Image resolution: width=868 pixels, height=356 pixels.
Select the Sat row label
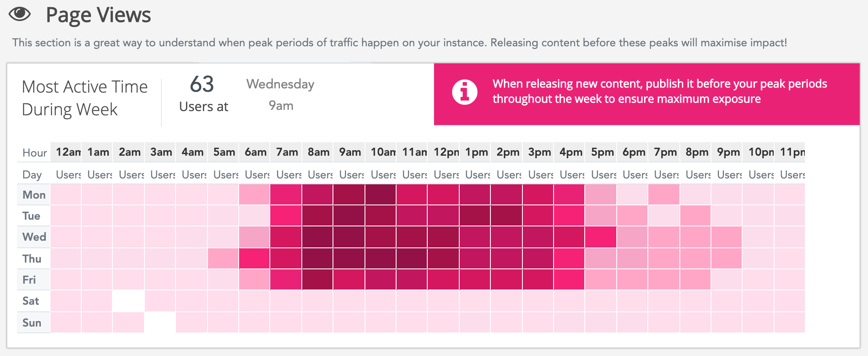tap(31, 301)
